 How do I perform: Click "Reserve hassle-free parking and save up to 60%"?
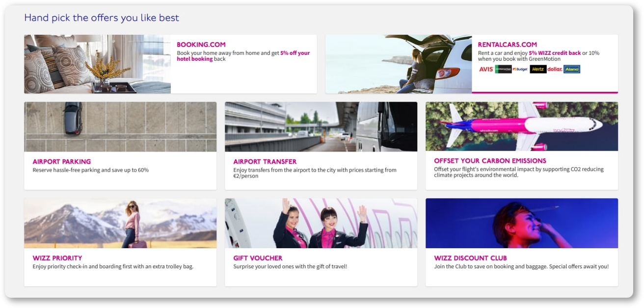(91, 170)
